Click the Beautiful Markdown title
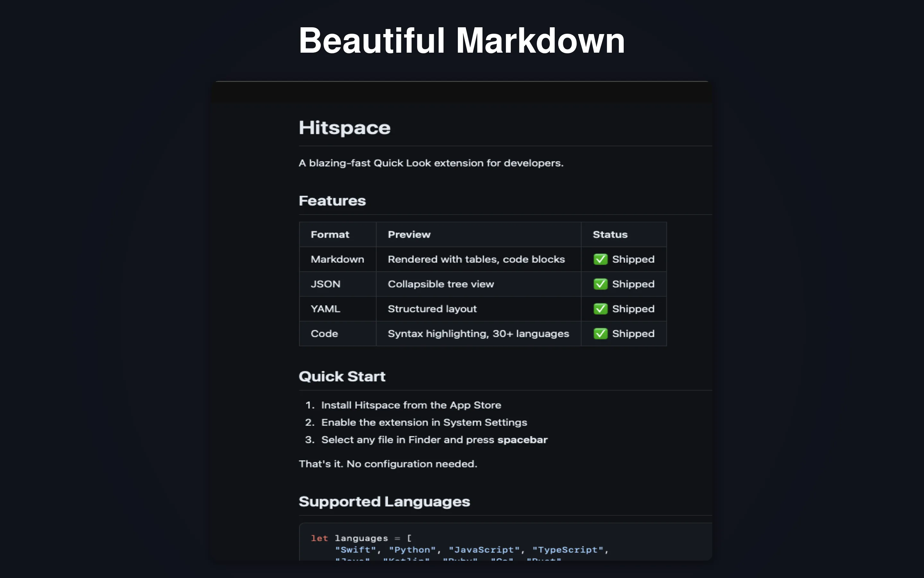 pos(462,40)
